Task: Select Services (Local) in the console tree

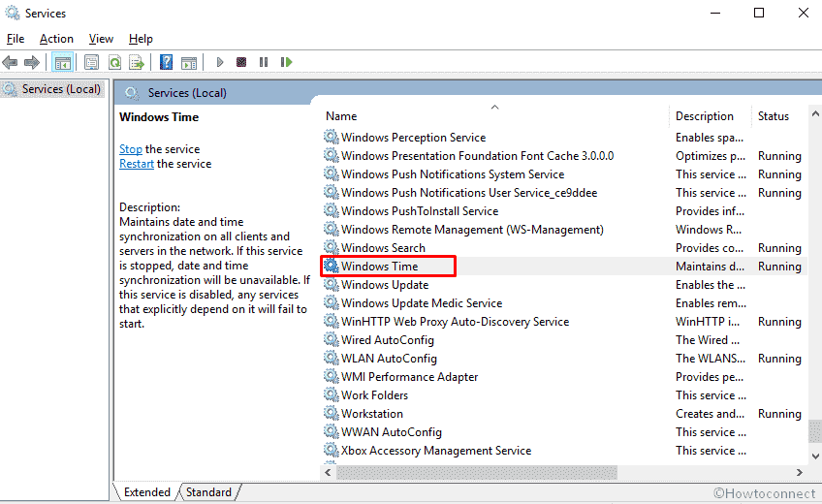Action: pyautogui.click(x=53, y=89)
